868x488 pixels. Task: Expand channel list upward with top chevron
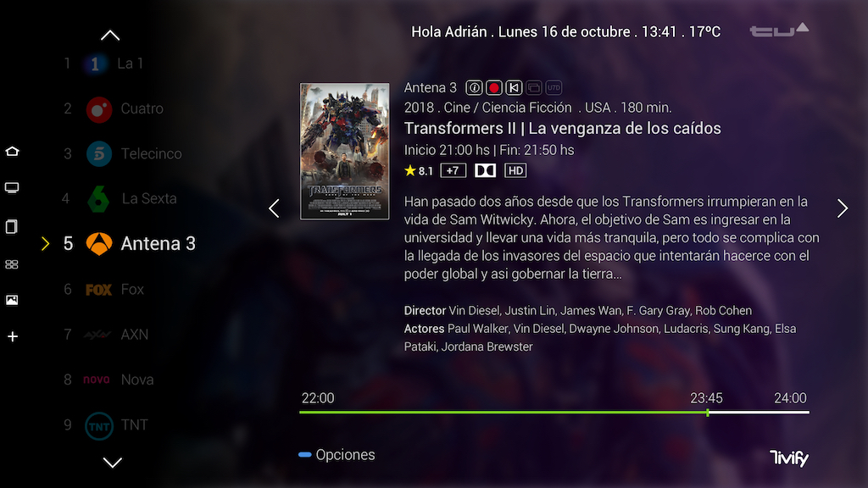(111, 36)
